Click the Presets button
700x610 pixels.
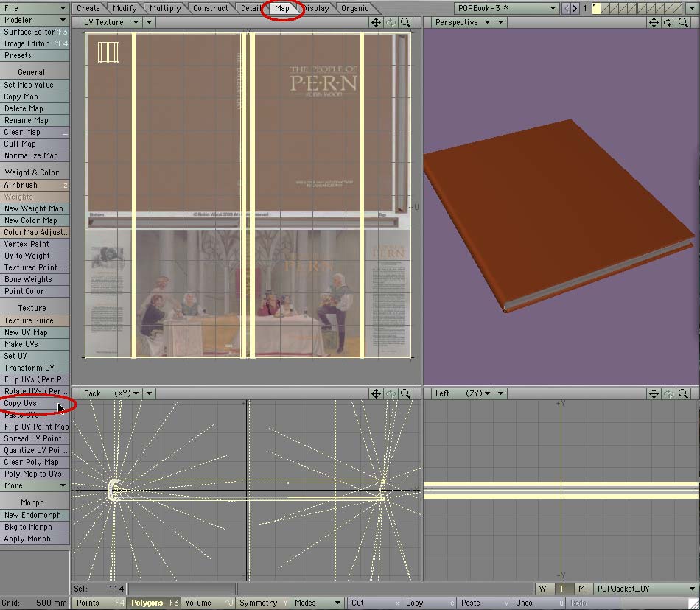(35, 56)
